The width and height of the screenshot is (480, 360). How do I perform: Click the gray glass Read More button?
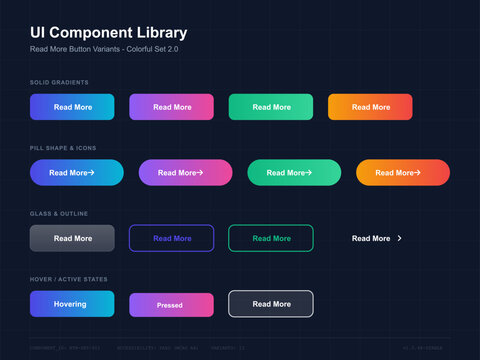tap(72, 238)
